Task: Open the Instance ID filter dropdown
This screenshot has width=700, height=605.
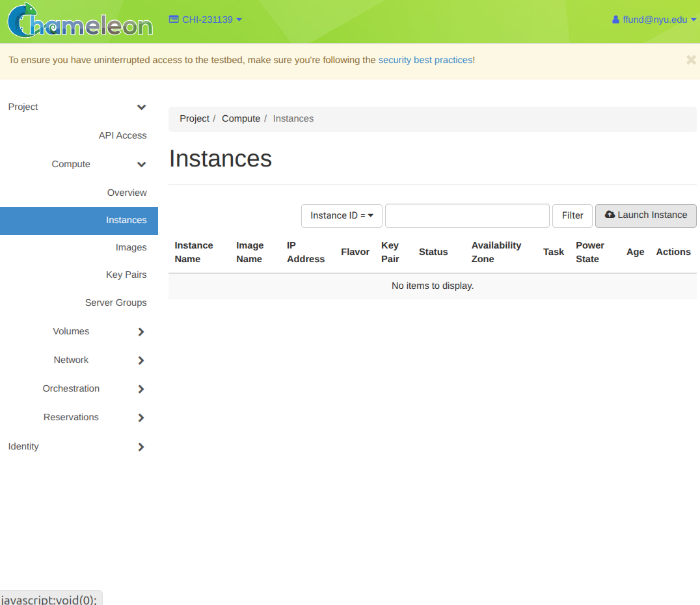Action: coord(342,215)
